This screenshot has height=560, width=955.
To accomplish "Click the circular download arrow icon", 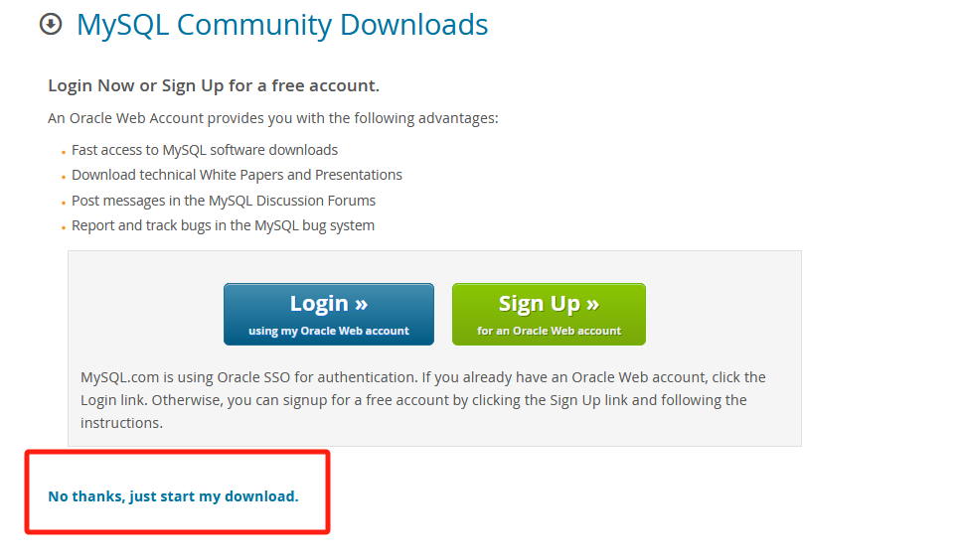I will [51, 25].
